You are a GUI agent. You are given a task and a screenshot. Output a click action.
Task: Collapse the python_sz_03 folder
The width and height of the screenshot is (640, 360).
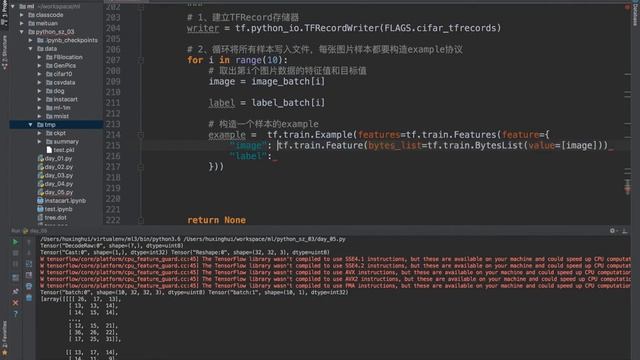coord(22,32)
